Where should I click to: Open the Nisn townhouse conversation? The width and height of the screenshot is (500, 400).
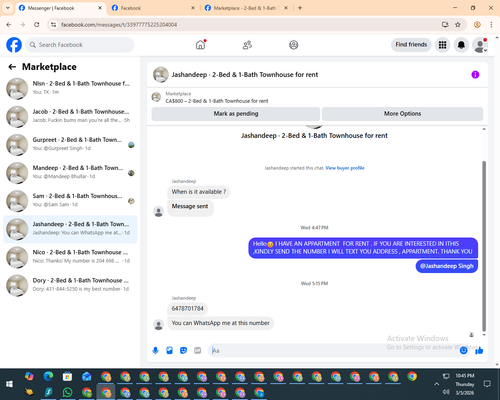[x=70, y=89]
